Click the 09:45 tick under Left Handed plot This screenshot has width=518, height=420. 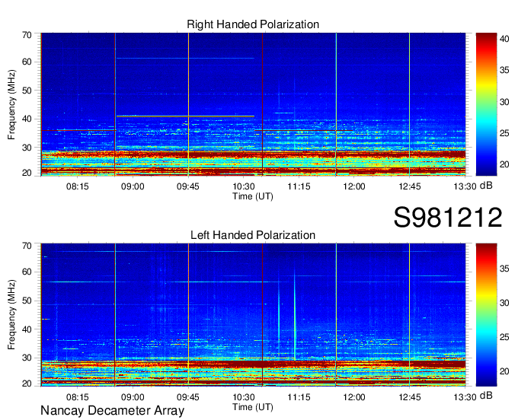click(188, 397)
